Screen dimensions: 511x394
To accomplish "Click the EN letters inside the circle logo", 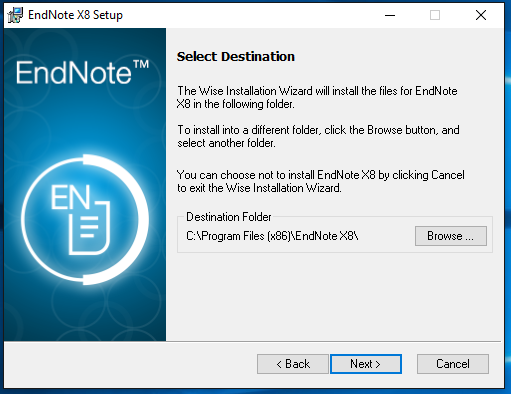I will [71, 197].
